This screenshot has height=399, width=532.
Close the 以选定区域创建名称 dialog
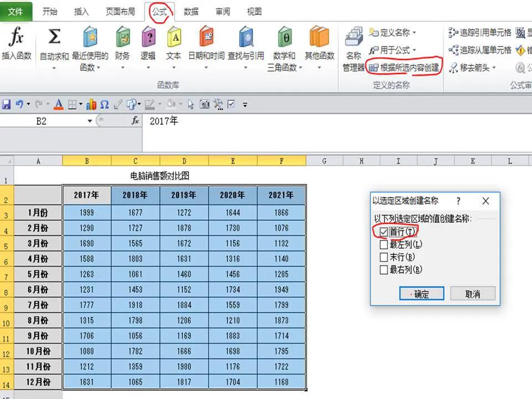pos(485,201)
